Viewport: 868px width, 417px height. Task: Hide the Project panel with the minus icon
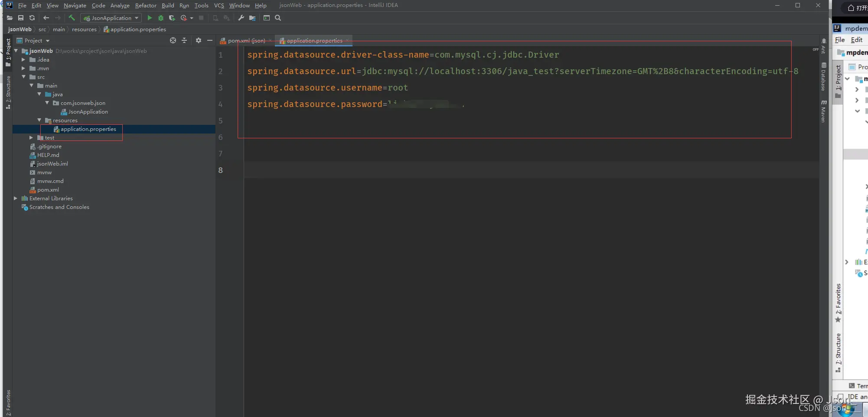[210, 40]
